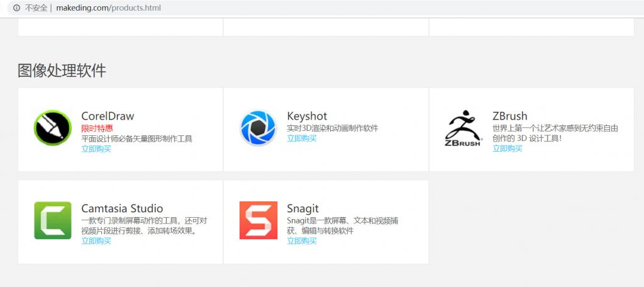Click 立即购买 under ZBrush

(508, 149)
